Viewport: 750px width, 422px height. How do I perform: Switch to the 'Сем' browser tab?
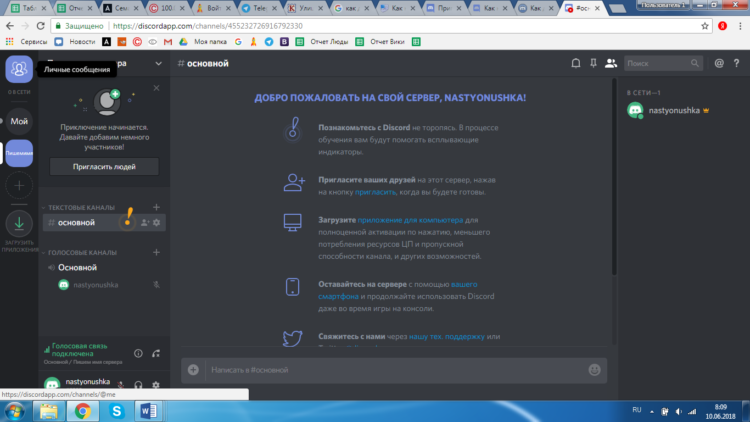121,8
